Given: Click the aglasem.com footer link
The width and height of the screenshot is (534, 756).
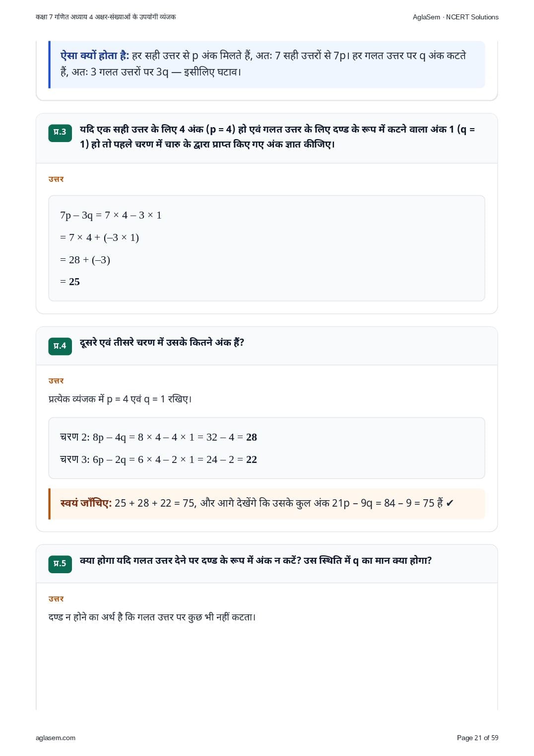Looking at the screenshot, I should (56, 738).
